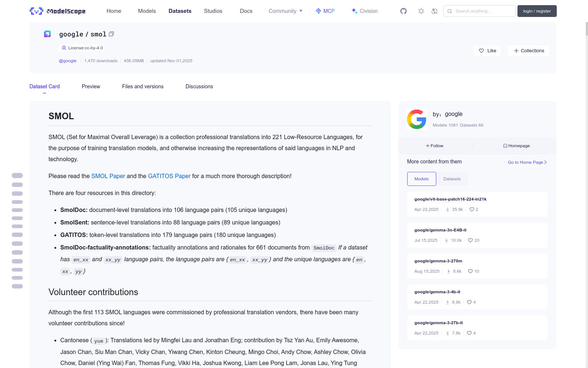
Task: Open Studios in the top navigation
Action: coord(213,11)
